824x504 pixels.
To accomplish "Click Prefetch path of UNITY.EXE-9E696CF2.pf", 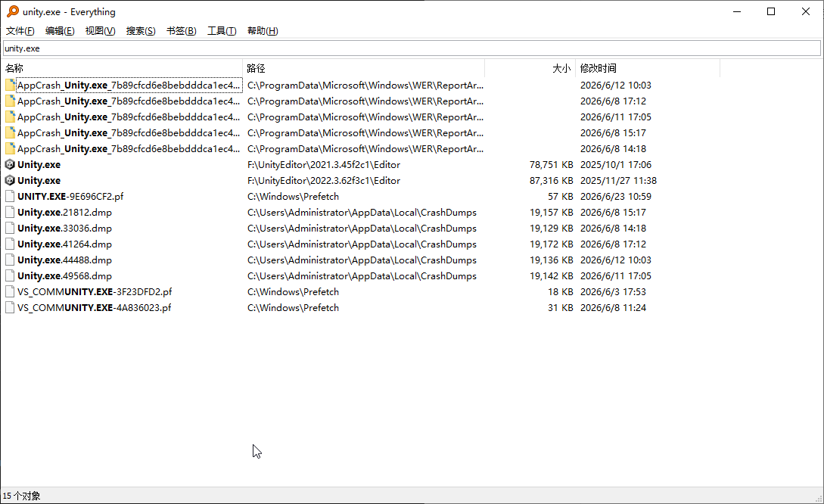I will pos(294,197).
